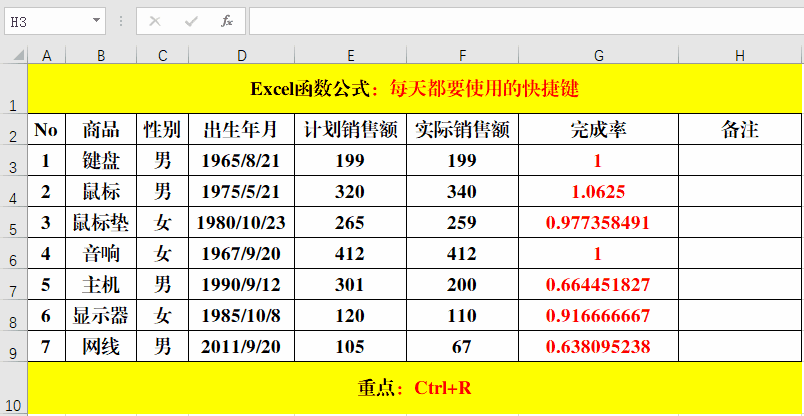Screen dimensions: 804x416
Task: Click the footer cell '重点: Ctrl+R'
Action: [414, 388]
